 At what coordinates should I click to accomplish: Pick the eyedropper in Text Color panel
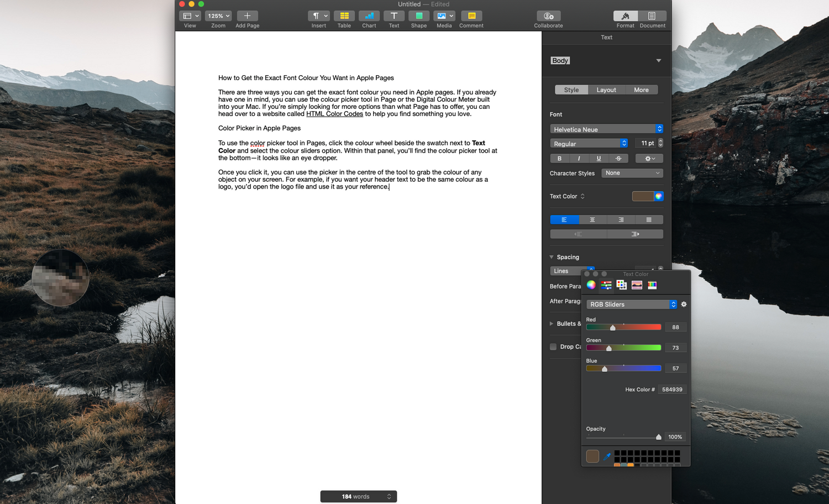[x=607, y=456]
